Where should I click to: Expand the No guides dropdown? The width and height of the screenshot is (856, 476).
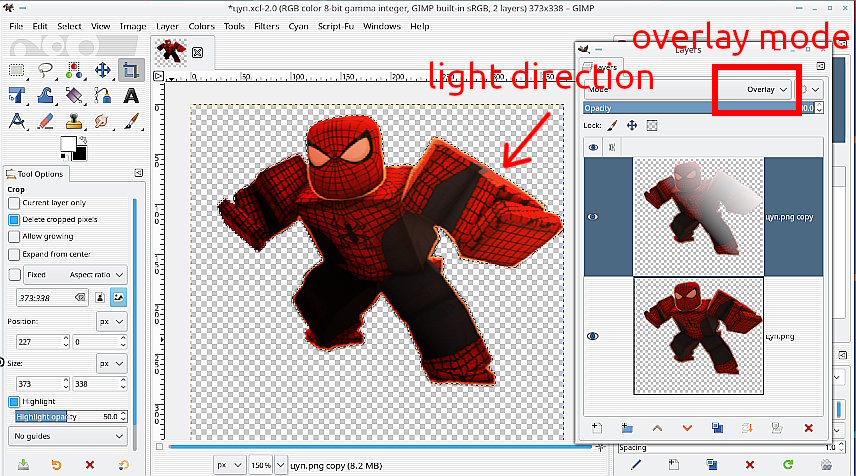(68, 436)
